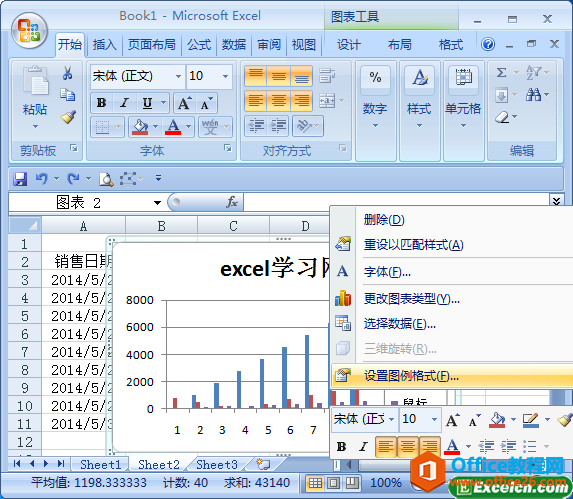
Task: Increase indent in alignment group
Action: click(x=278, y=126)
